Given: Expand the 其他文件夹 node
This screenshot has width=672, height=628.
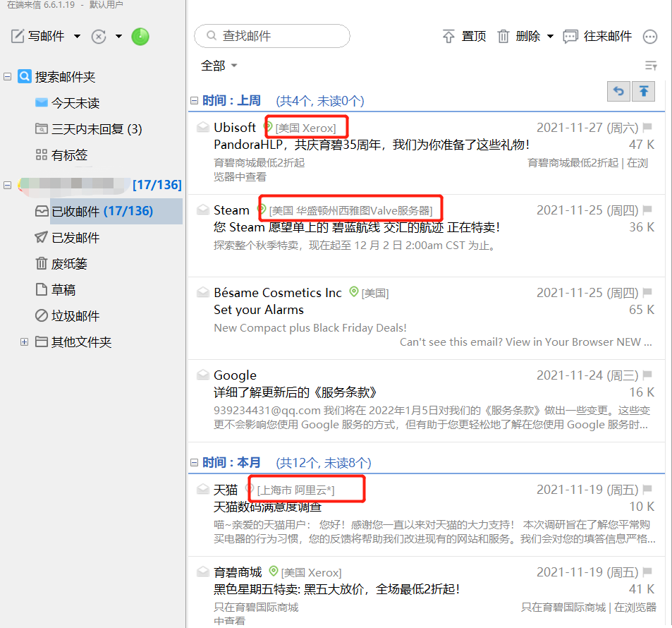Looking at the screenshot, I should tap(25, 342).
